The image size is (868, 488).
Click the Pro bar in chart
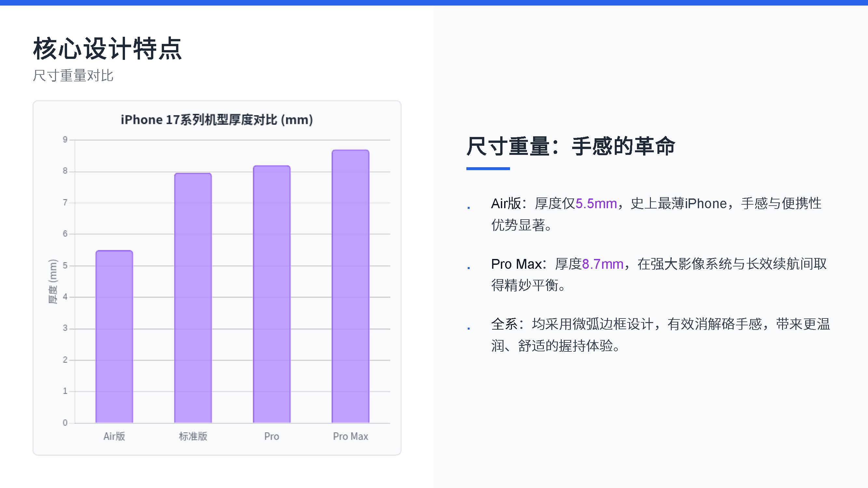tap(271, 294)
